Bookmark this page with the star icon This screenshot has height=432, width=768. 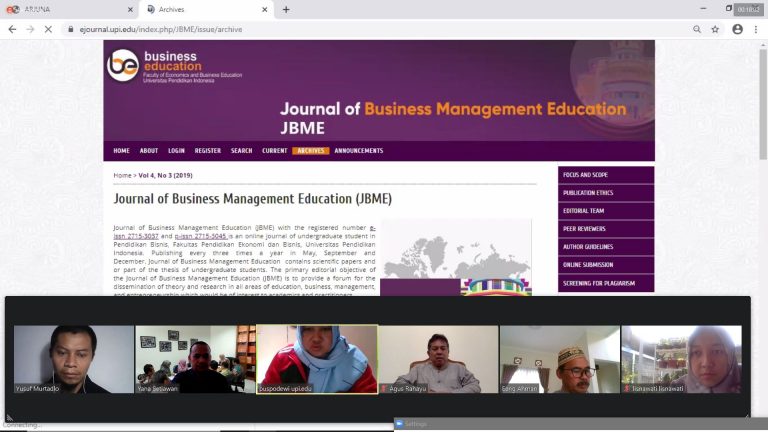pos(715,29)
